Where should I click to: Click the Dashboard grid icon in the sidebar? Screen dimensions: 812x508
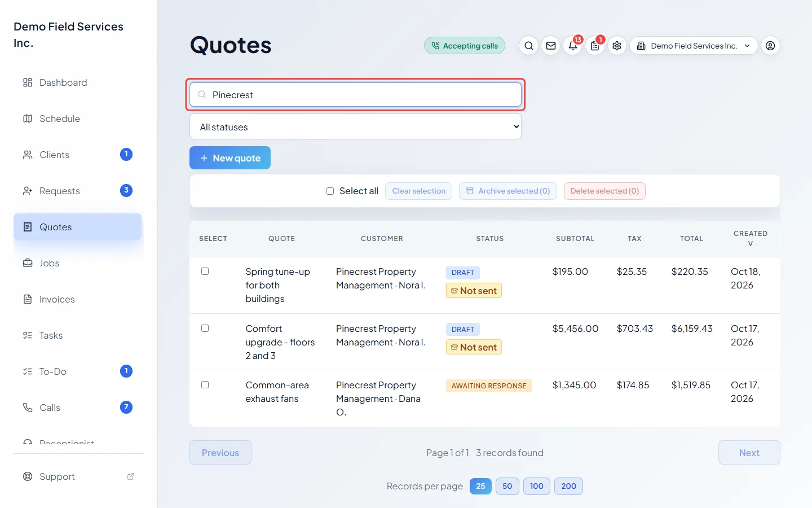point(28,82)
